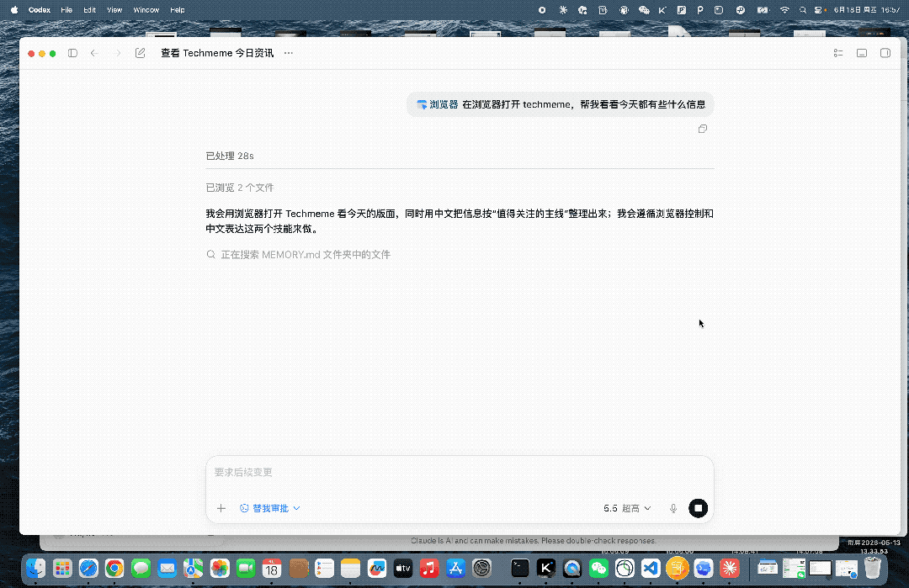The height and width of the screenshot is (588, 909).
Task: Open the '替我审批' approval mode dropdown
Action: 270,508
